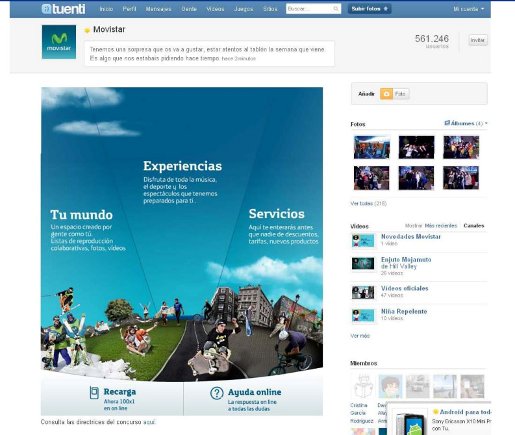Click the Foto button next to Añadir
Image resolution: width=515 pixels, height=435 pixels.
pyautogui.click(x=401, y=94)
